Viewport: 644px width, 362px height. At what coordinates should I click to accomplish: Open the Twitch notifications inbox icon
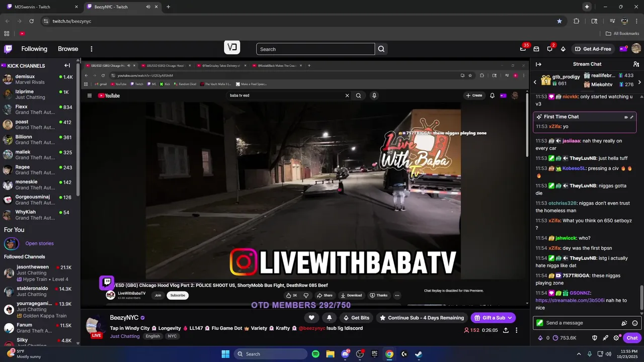[536, 49]
